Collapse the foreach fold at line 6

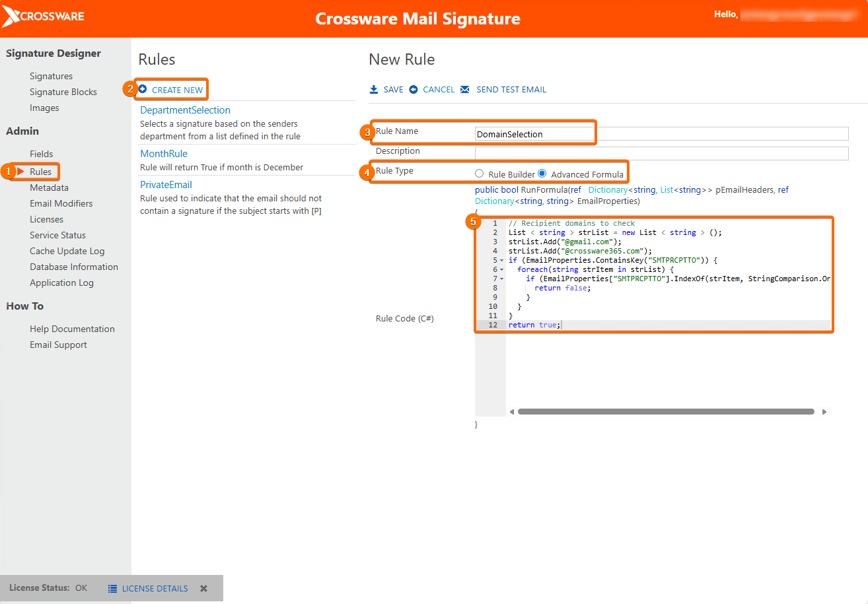(x=502, y=270)
